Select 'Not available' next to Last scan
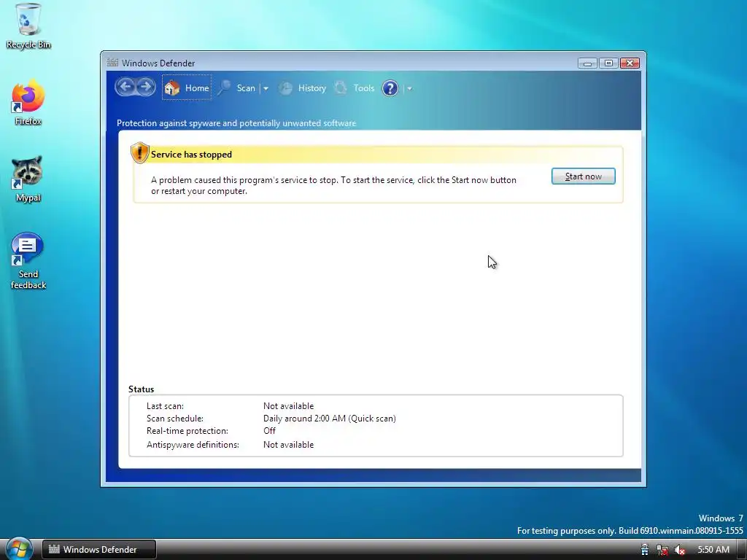747x560 pixels. tap(288, 406)
